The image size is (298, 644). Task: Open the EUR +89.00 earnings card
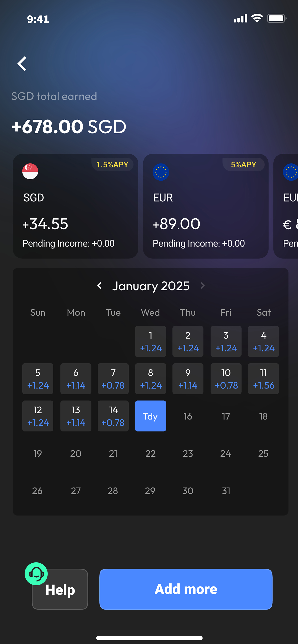206,206
